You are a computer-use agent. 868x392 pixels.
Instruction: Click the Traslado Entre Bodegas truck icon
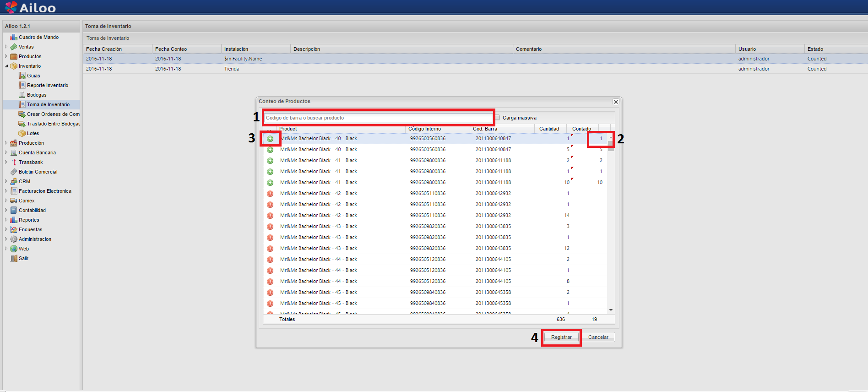[x=22, y=124]
